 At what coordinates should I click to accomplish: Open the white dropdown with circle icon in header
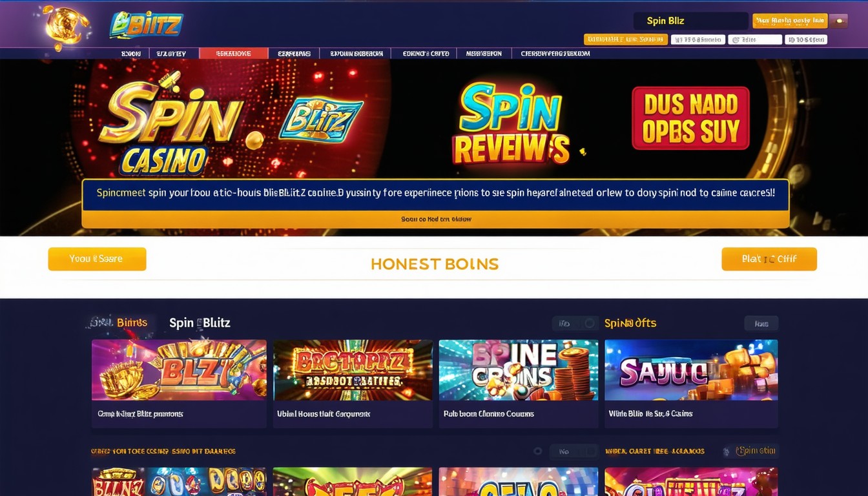[x=755, y=39]
